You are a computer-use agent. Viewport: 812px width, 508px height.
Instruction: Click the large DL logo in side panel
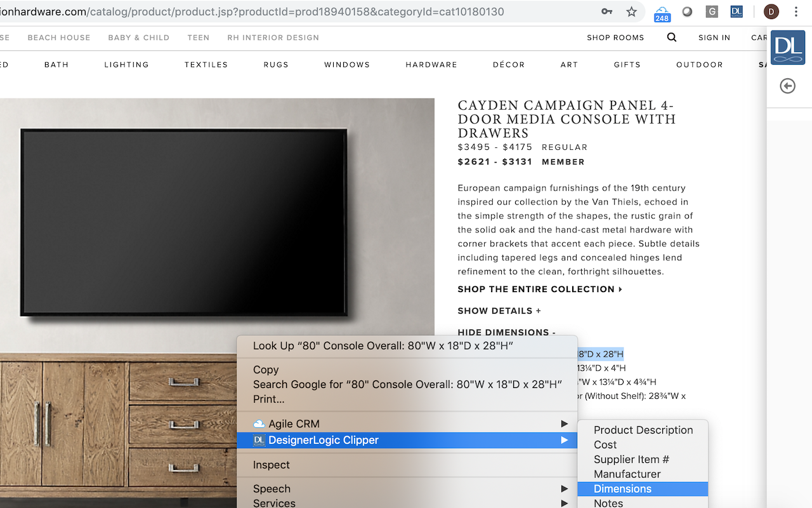(788, 48)
